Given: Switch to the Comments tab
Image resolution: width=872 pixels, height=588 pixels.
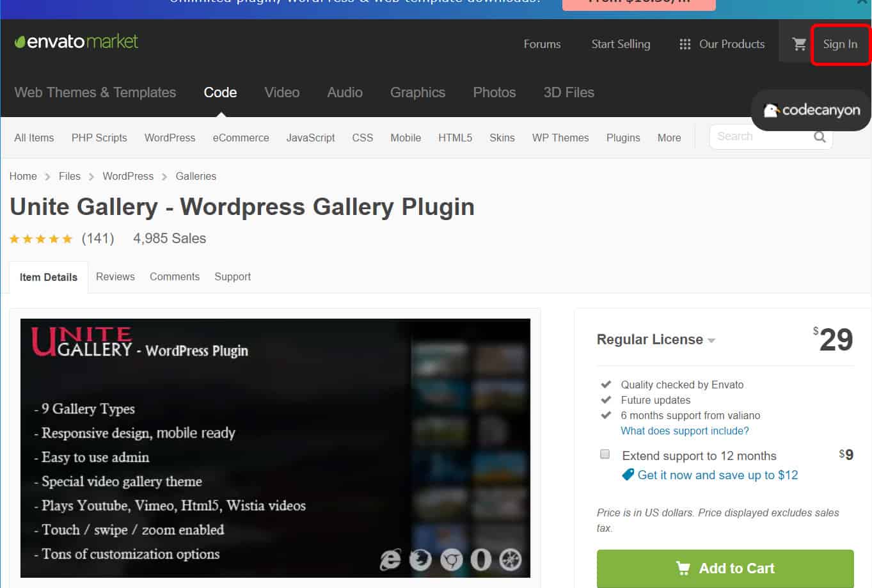Looking at the screenshot, I should click(x=175, y=276).
